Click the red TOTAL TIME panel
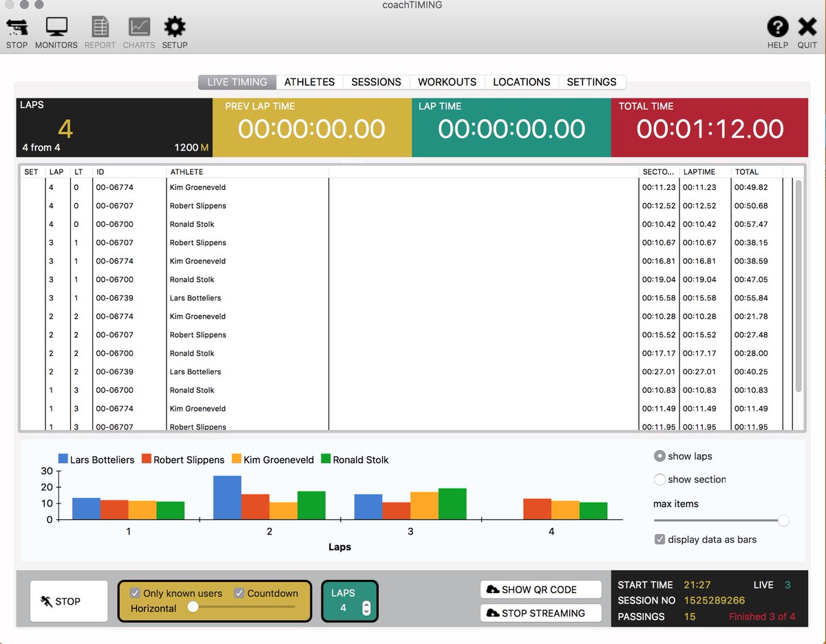The height and width of the screenshot is (644, 826). click(x=710, y=127)
